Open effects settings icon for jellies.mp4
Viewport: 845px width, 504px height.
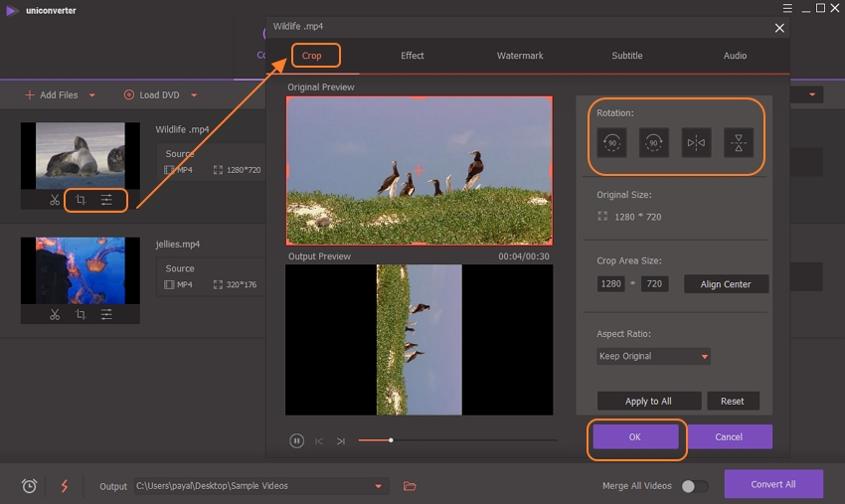106,314
